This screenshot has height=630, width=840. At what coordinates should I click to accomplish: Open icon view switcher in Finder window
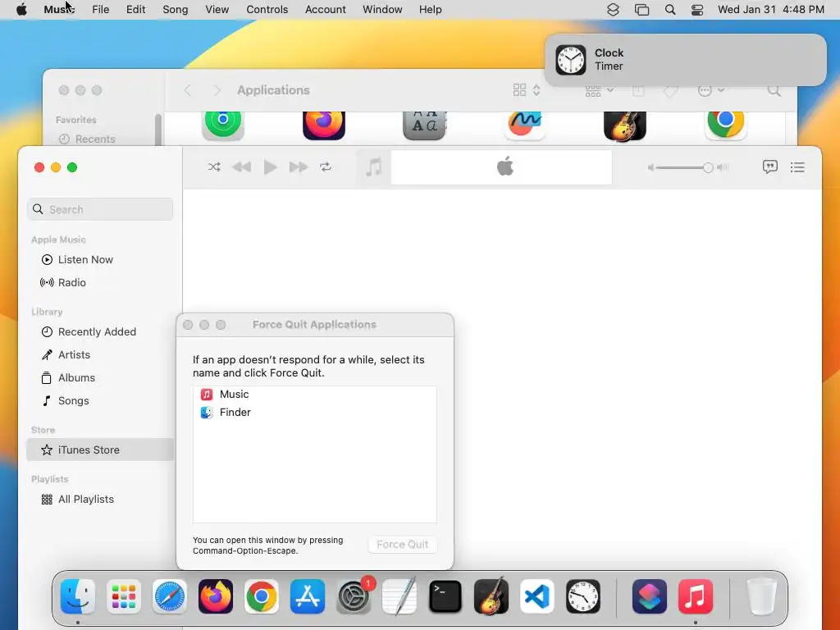(x=526, y=90)
